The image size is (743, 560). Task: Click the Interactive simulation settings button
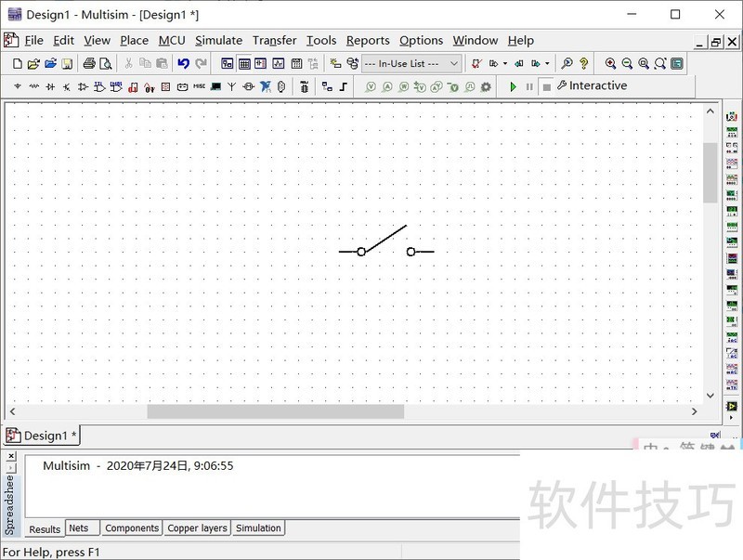(592, 86)
